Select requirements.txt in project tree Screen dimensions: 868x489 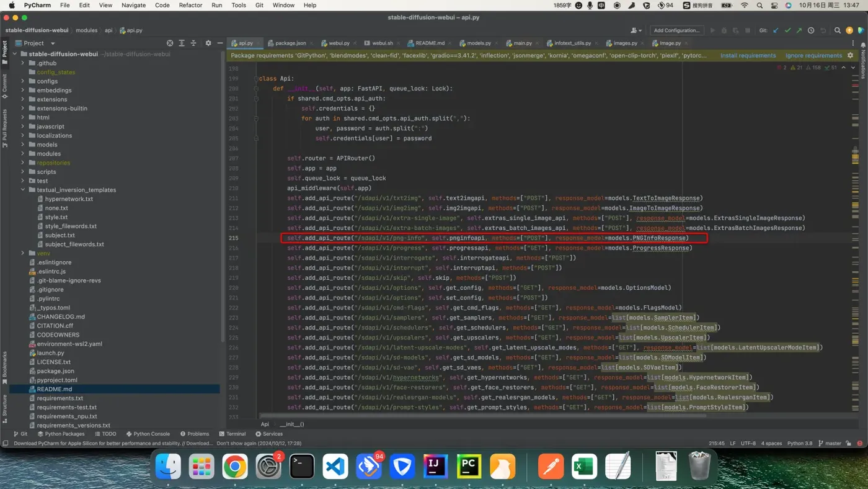pyautogui.click(x=60, y=398)
